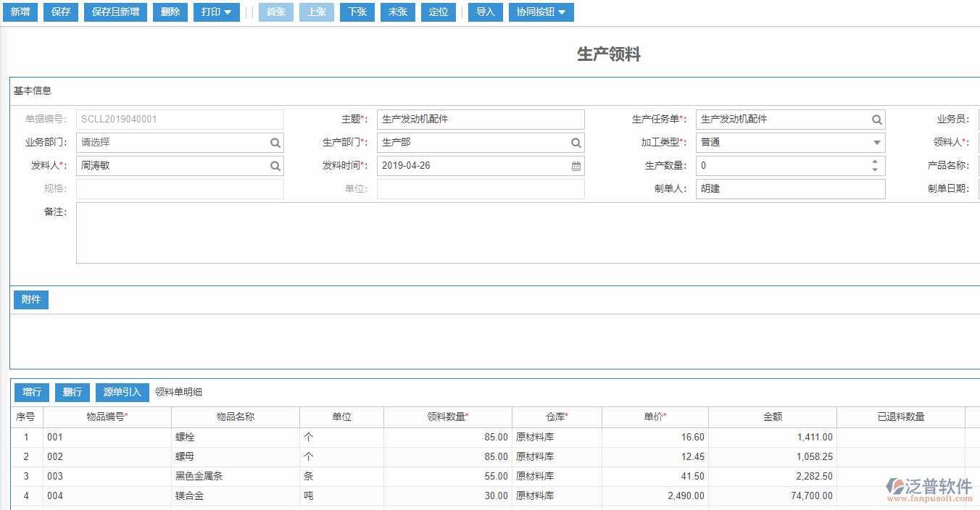Add a row with 增行 button
The width and height of the screenshot is (980, 510).
(x=32, y=393)
